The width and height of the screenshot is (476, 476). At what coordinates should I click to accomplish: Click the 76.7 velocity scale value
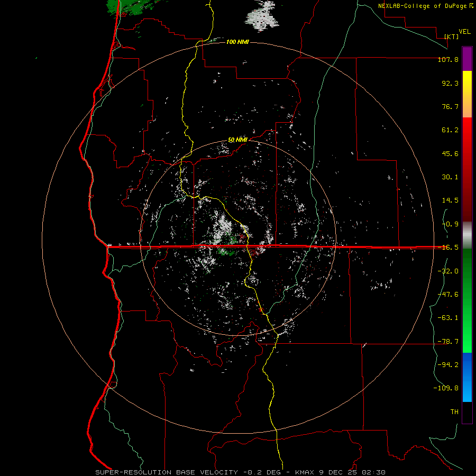pos(450,106)
